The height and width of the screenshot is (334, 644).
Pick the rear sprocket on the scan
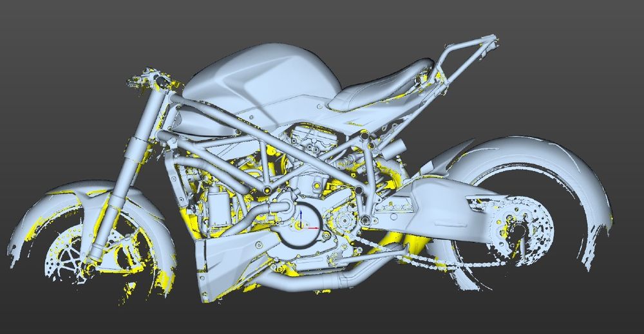click(x=520, y=231)
